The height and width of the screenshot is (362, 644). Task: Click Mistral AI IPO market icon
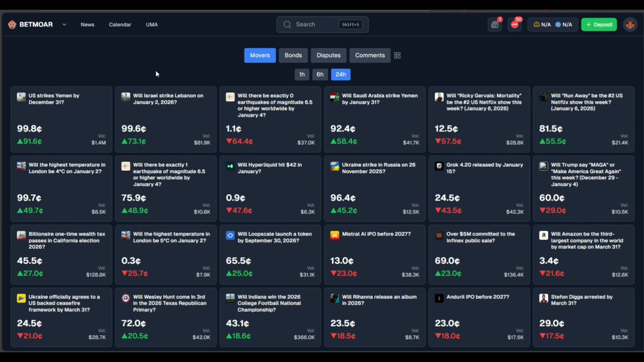334,235
